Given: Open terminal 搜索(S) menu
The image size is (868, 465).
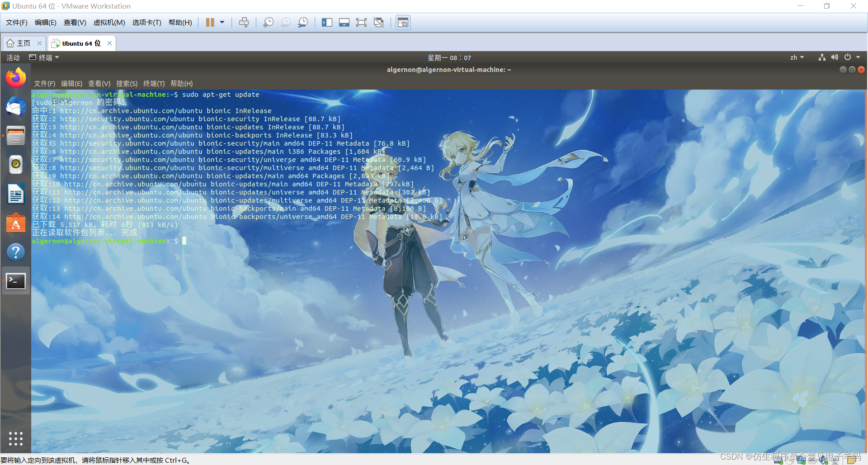Looking at the screenshot, I should pos(127,84).
